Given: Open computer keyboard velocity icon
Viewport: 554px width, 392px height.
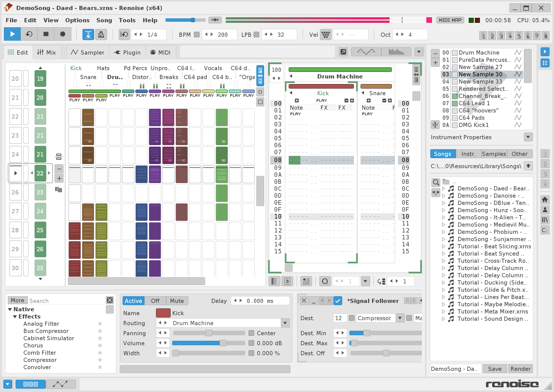Looking at the screenshot, I should pyautogui.click(x=325, y=35).
